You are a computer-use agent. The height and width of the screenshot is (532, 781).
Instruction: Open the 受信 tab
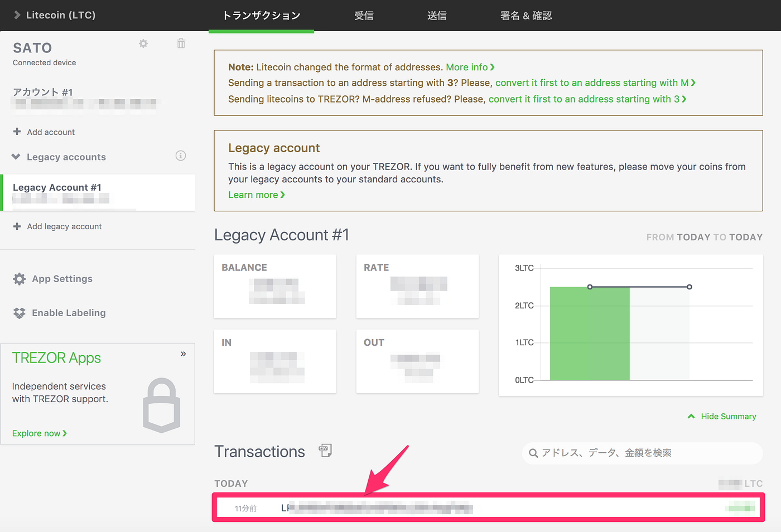364,16
